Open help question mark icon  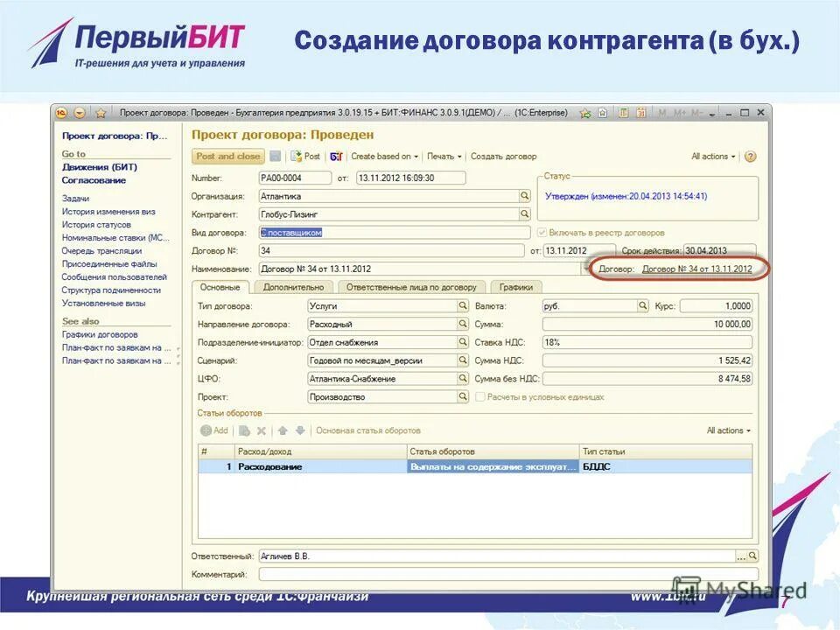[x=751, y=157]
